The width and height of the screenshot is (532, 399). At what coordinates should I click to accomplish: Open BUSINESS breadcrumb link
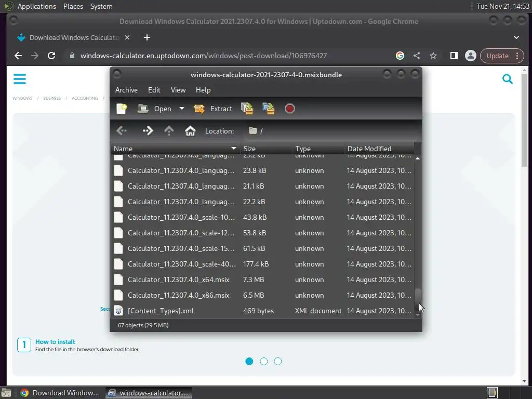tap(52, 98)
